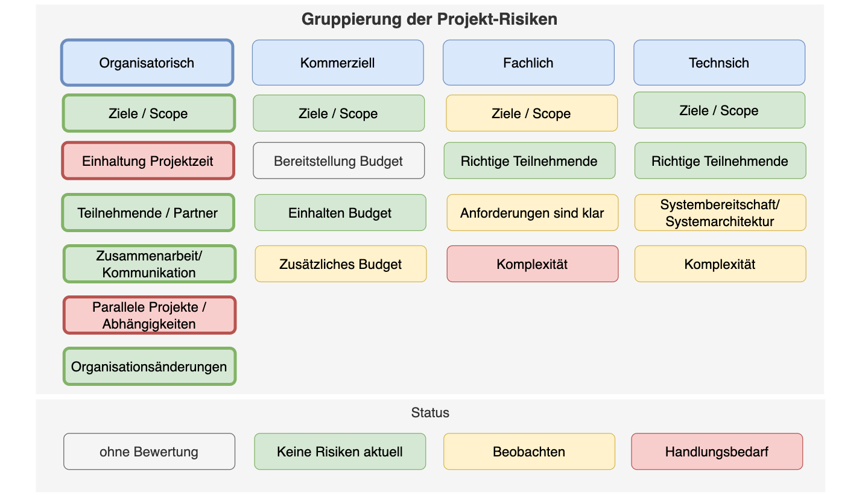868x495 pixels.
Task: Select the Anforderungen sind klar box
Action: (x=532, y=213)
